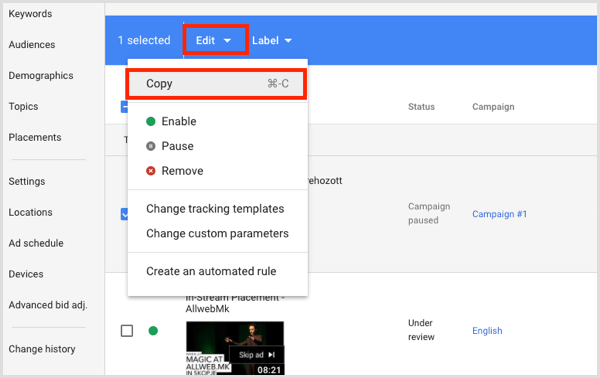This screenshot has width=600, height=378.
Task: Open Locations in the sidebar
Action: [x=31, y=212]
